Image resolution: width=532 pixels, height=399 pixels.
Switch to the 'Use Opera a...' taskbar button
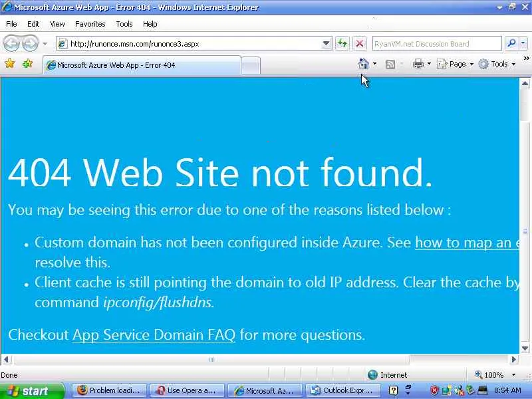pos(187,390)
